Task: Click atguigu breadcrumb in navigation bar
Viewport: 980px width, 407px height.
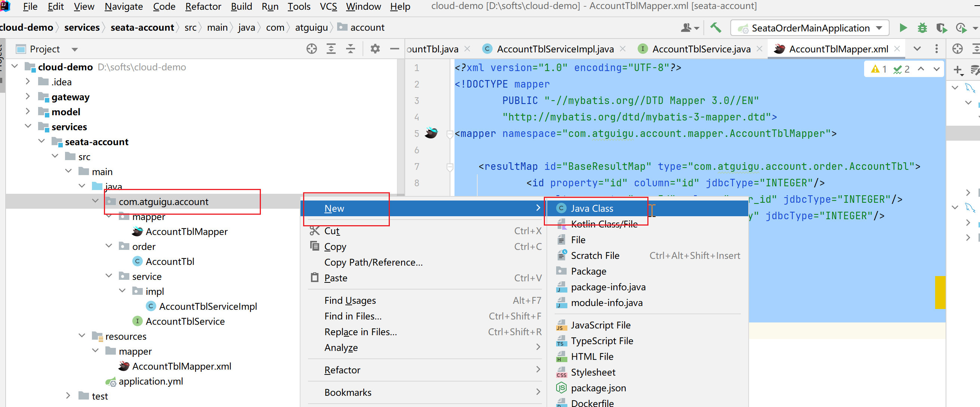Action: tap(311, 27)
